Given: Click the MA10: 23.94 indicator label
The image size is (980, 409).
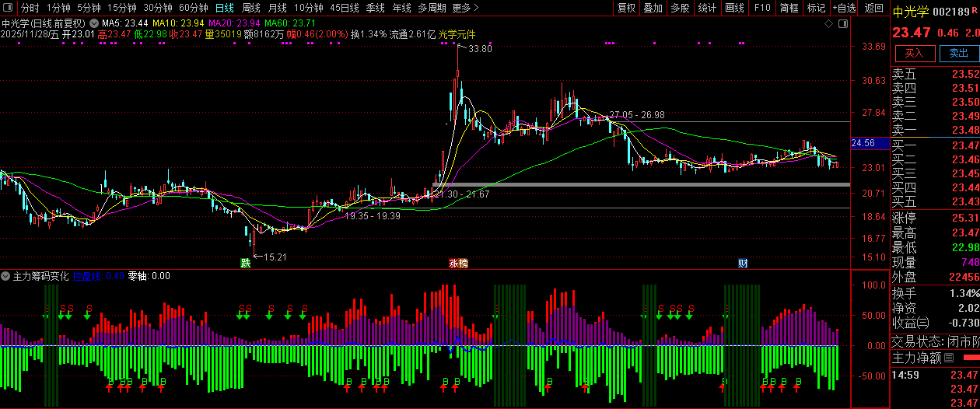Looking at the screenshot, I should pyautogui.click(x=177, y=24).
